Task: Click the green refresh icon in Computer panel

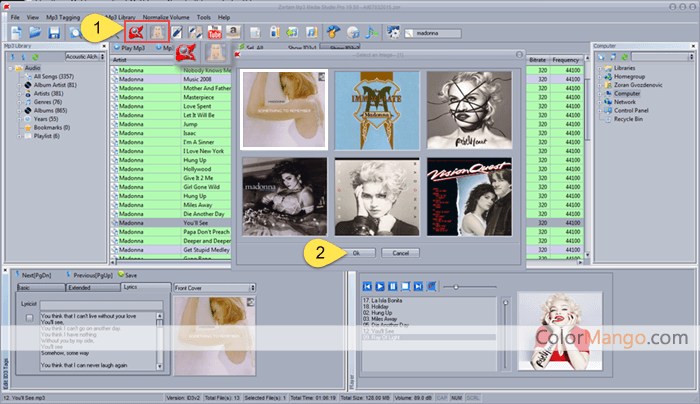Action: 624,57
